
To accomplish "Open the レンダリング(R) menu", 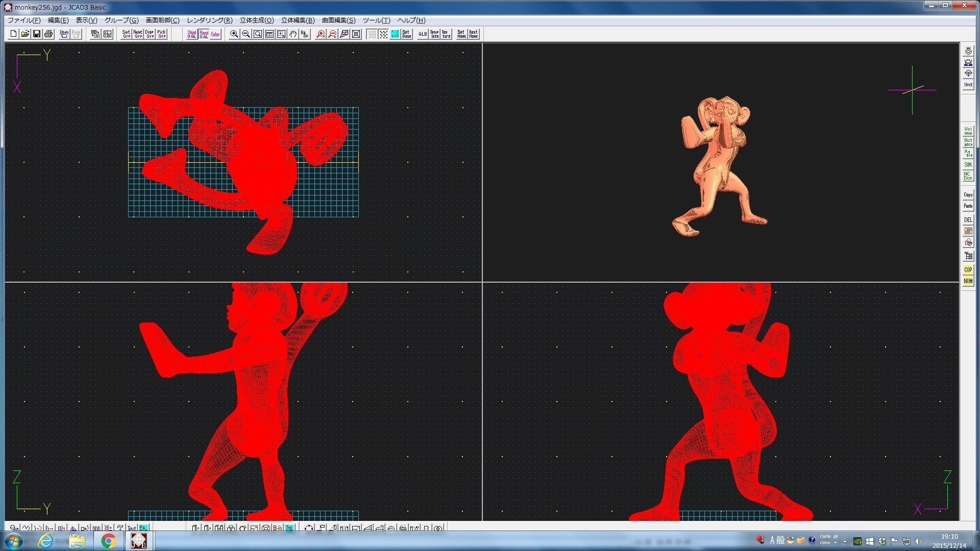I will [x=209, y=20].
